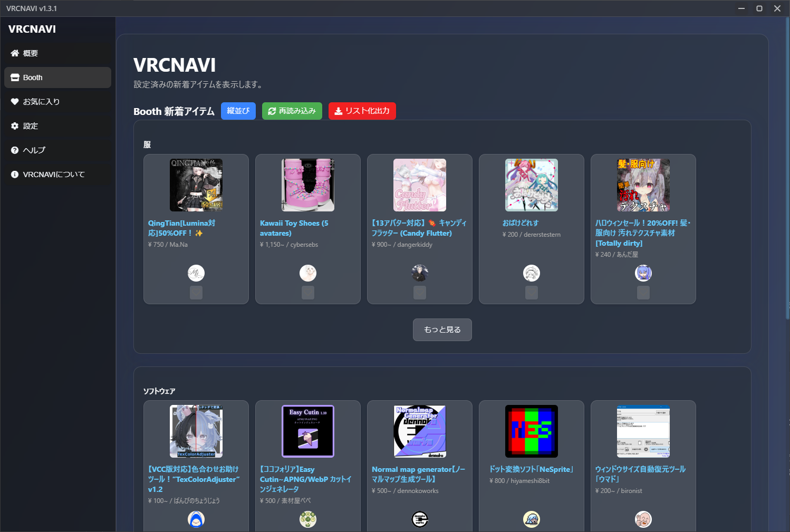Open キャンディフラッター Candy Flutter item link
This screenshot has width=790, height=532.
tap(419, 228)
